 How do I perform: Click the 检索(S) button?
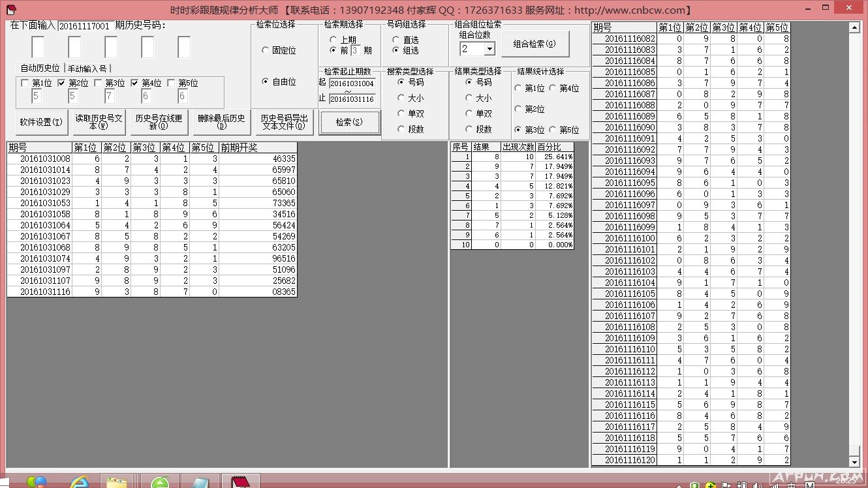349,122
